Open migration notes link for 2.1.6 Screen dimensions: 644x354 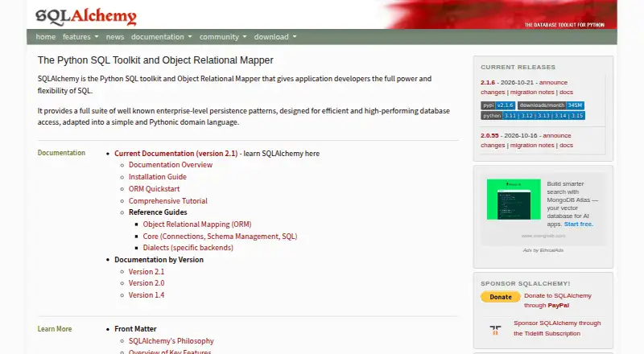coord(532,93)
